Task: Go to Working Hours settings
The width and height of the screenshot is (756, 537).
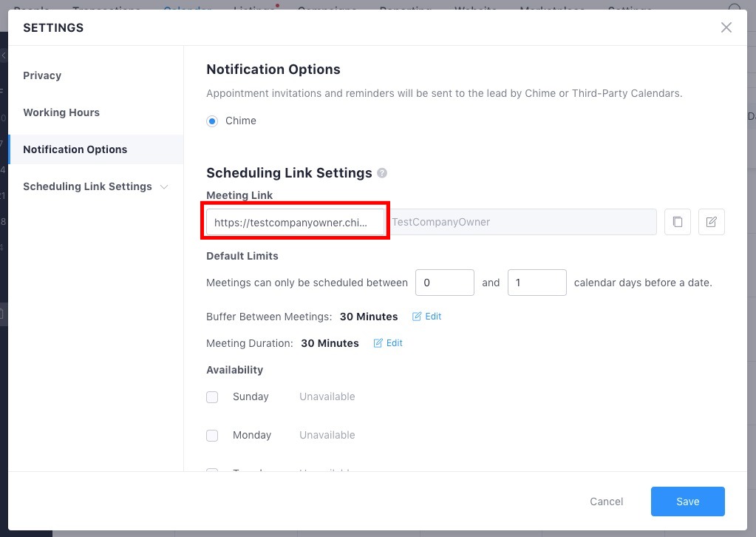Action: click(61, 112)
